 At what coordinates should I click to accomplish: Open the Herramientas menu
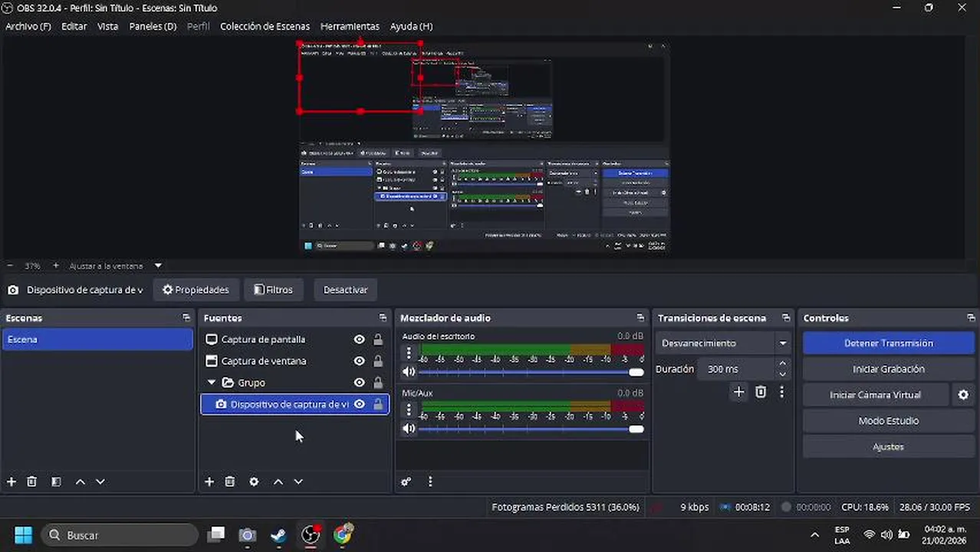pos(350,26)
